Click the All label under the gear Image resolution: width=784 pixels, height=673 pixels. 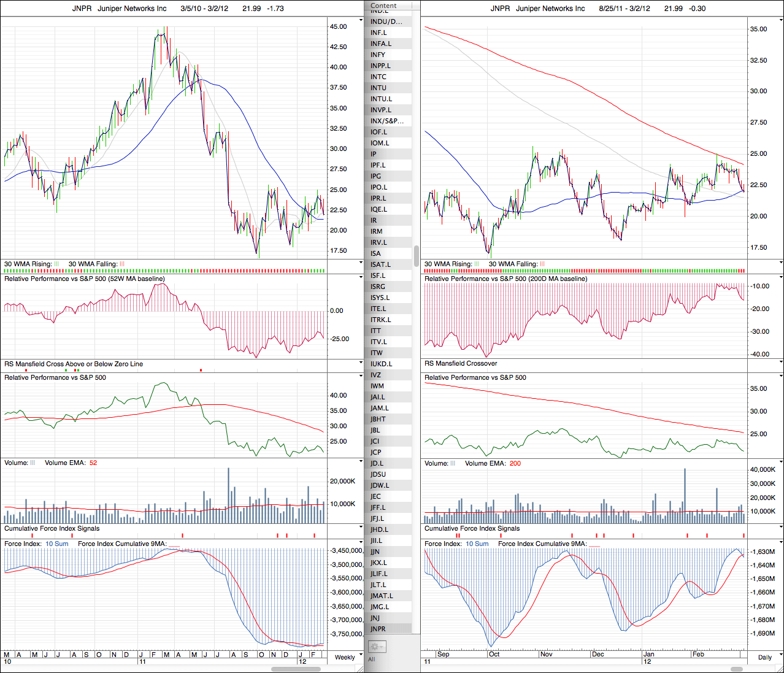click(x=372, y=660)
